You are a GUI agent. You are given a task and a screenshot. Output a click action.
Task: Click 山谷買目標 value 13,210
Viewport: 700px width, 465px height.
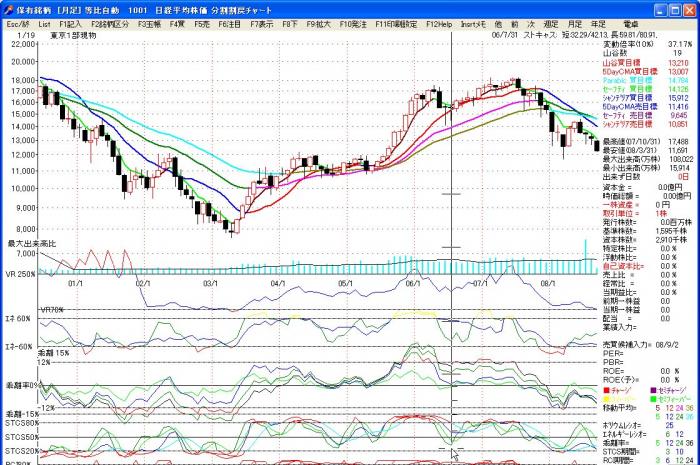678,62
